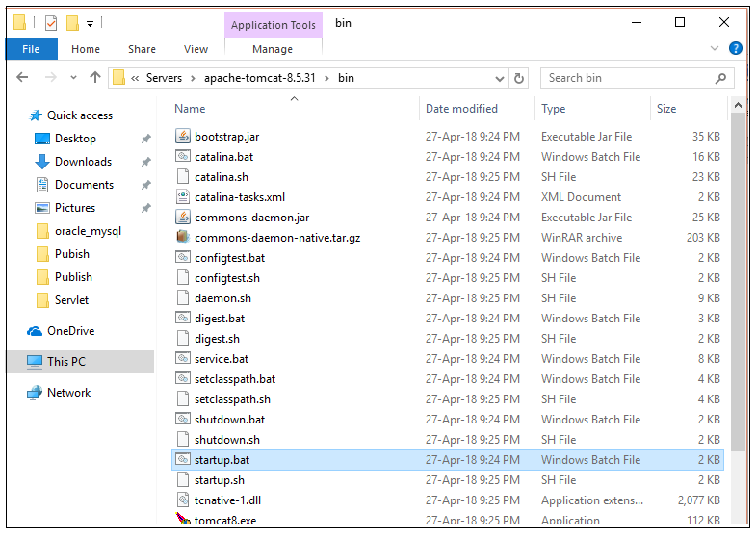Open the Servlet folder in sidebar
The width and height of the screenshot is (756, 538).
(71, 300)
